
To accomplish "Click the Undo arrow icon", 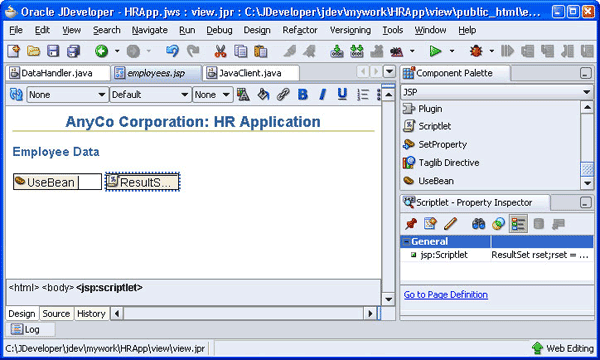I will pos(172,51).
